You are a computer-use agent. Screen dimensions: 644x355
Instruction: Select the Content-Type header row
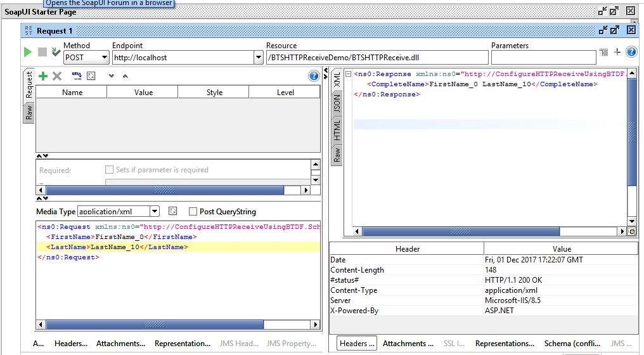tap(484, 290)
